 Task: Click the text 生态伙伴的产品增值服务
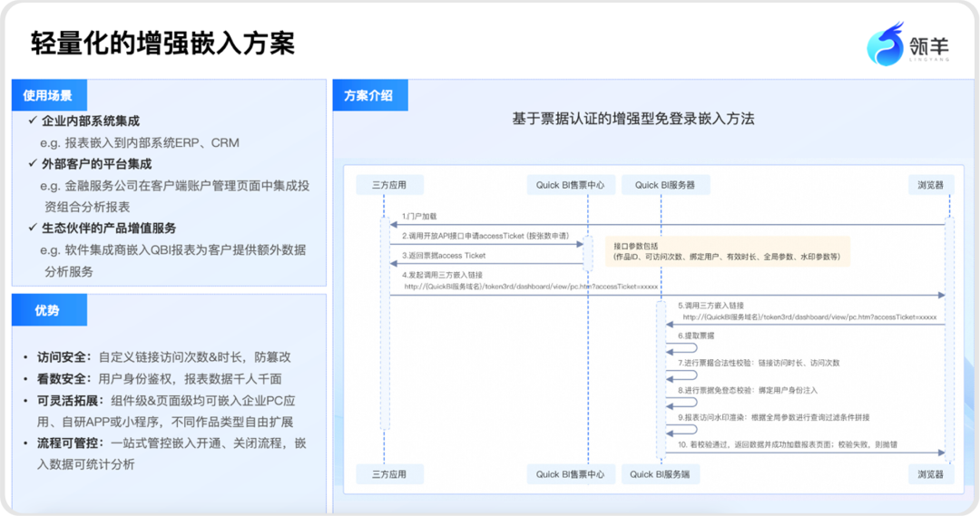[109, 228]
